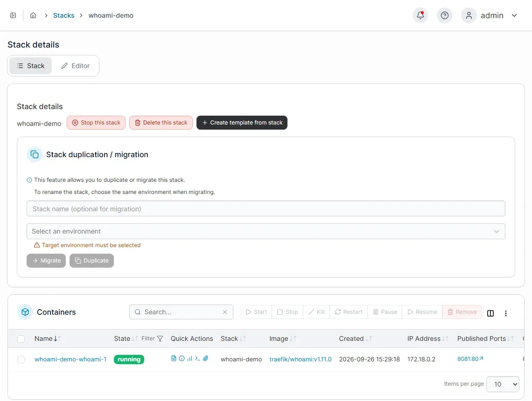
Task: Sort containers by State
Action: click(x=126, y=339)
